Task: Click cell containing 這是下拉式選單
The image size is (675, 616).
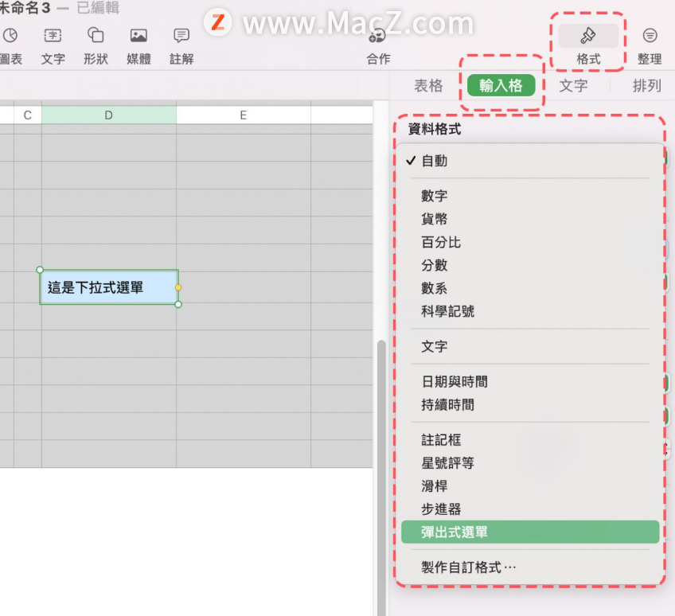Action: 109,287
